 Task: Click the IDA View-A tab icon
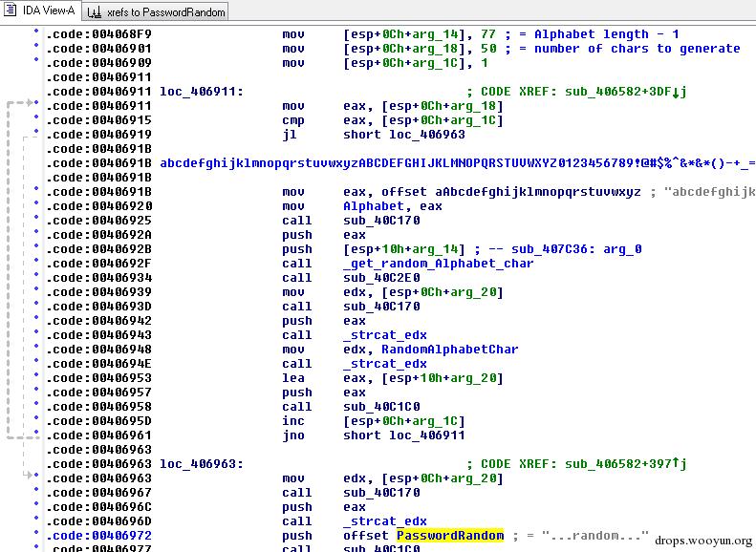pos(11,11)
